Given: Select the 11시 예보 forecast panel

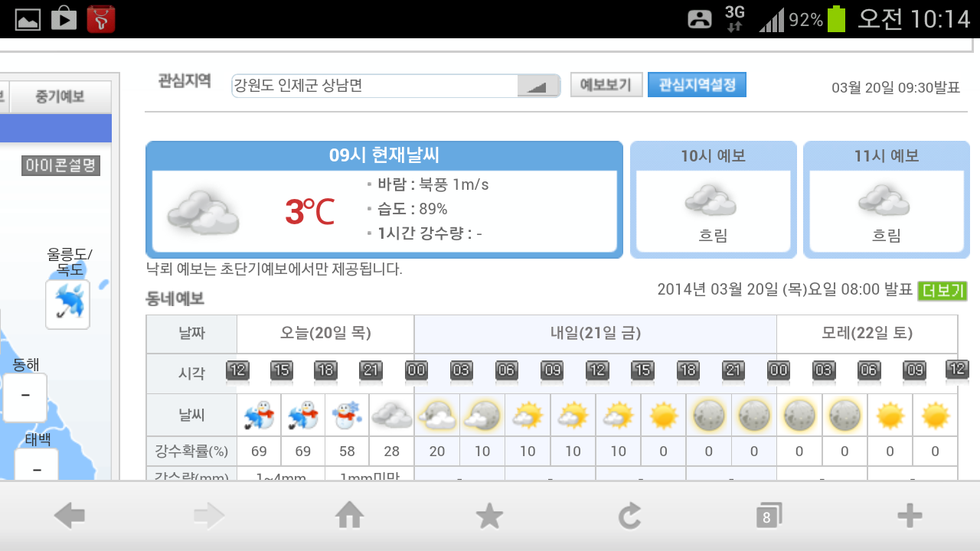Looking at the screenshot, I should (887, 201).
